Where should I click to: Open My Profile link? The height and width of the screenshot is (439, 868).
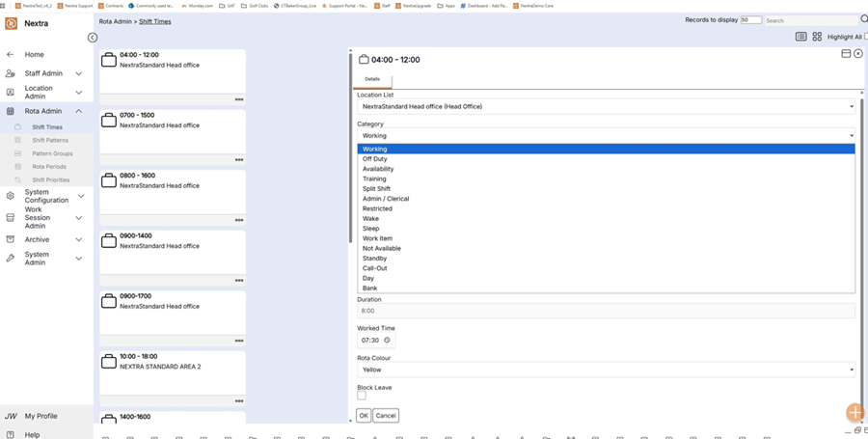tap(41, 416)
